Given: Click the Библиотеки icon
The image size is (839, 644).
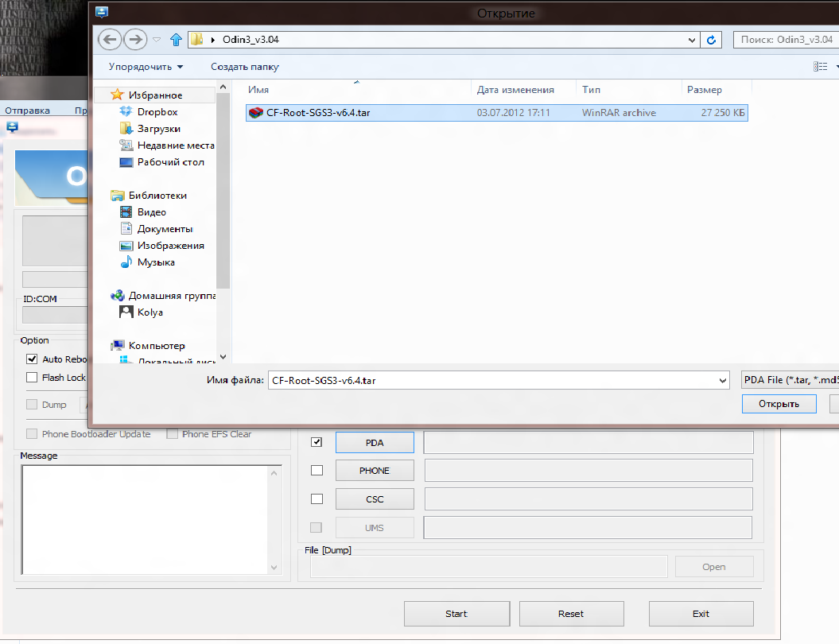Looking at the screenshot, I should click(x=117, y=196).
